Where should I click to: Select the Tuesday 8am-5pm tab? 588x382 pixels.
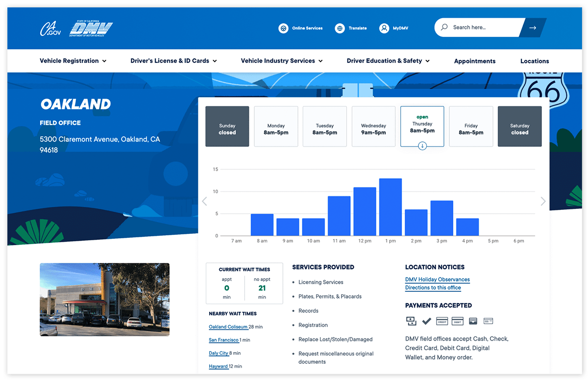click(x=324, y=127)
